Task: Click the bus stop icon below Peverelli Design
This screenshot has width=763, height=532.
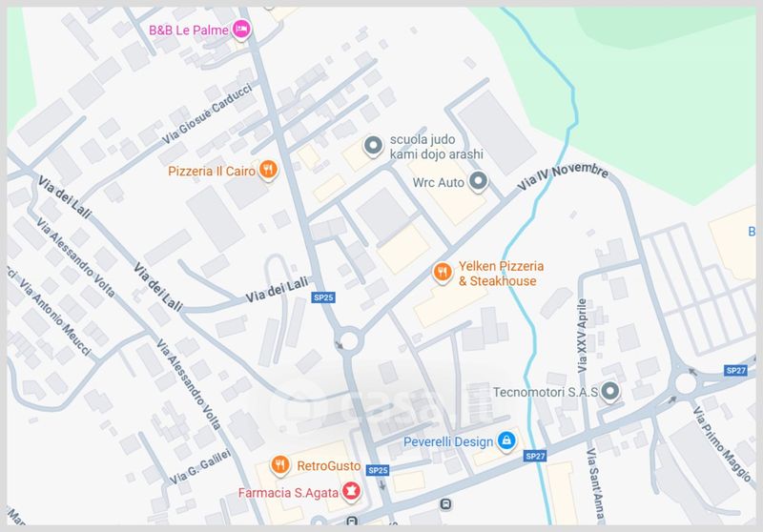Action: (x=445, y=504)
